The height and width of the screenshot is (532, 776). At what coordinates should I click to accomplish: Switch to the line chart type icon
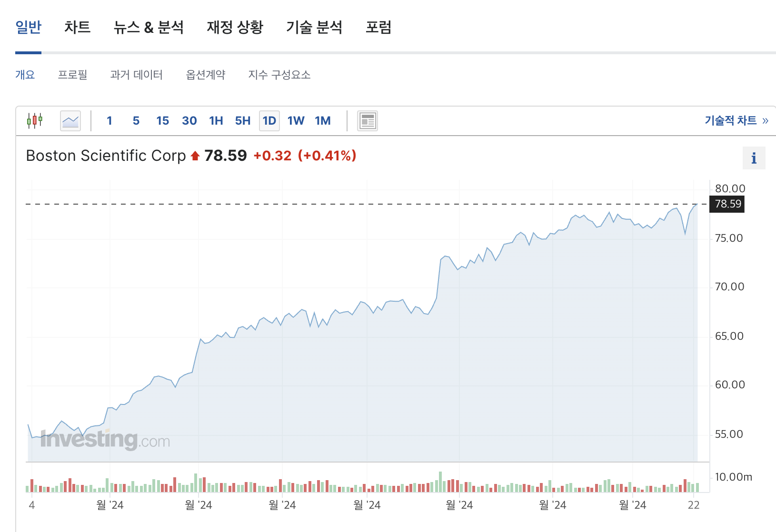click(70, 120)
